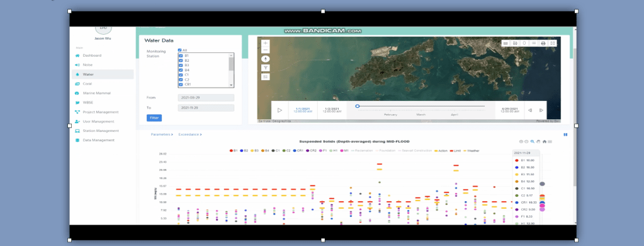Click station list scroll-down arrow
Image resolution: width=644 pixels, height=246 pixels.
[x=231, y=85]
